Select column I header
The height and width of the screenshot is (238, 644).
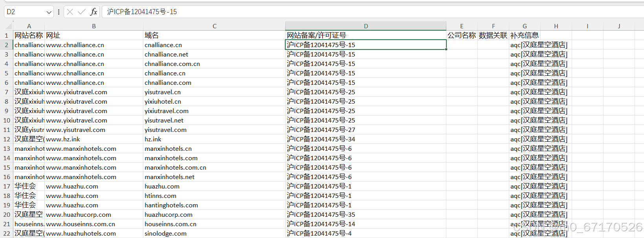[587, 26]
